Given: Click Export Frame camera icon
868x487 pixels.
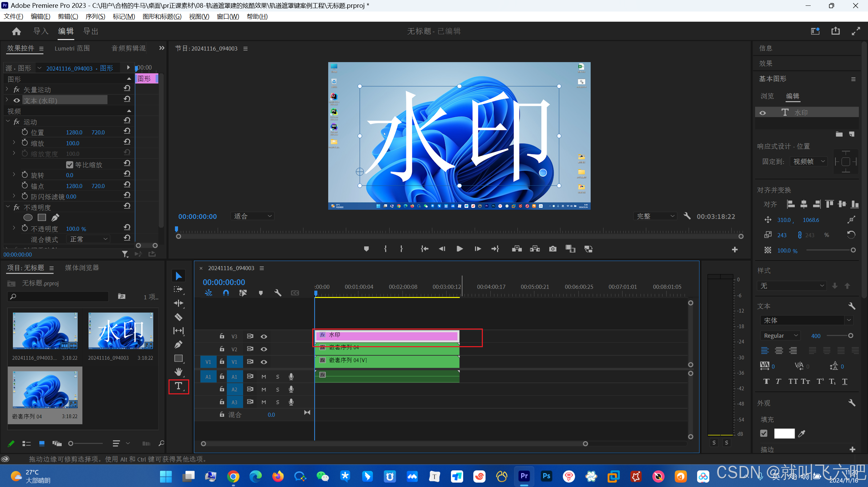Looking at the screenshot, I should click(x=553, y=249).
